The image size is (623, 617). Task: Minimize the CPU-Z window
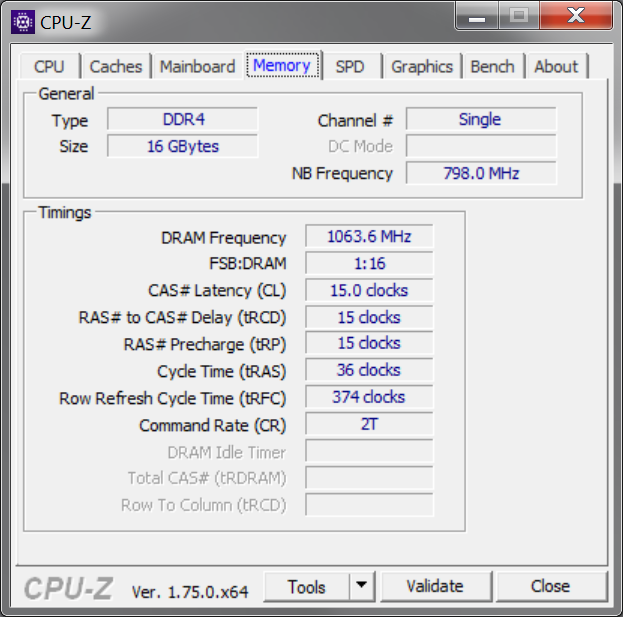pyautogui.click(x=477, y=17)
